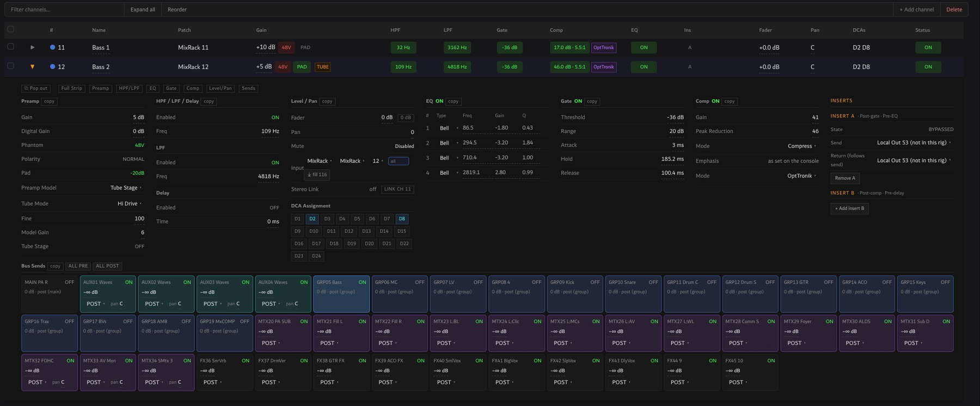Image resolution: width=980 pixels, height=406 pixels.
Task: Click Remove A under Insert A
Action: coord(845,178)
